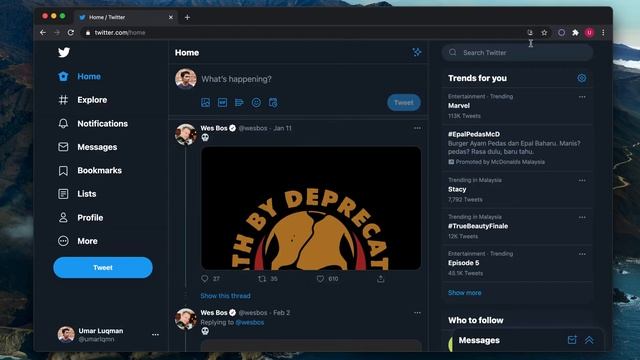
Task: Open the Stacy trending topic
Action: pyautogui.click(x=457, y=189)
